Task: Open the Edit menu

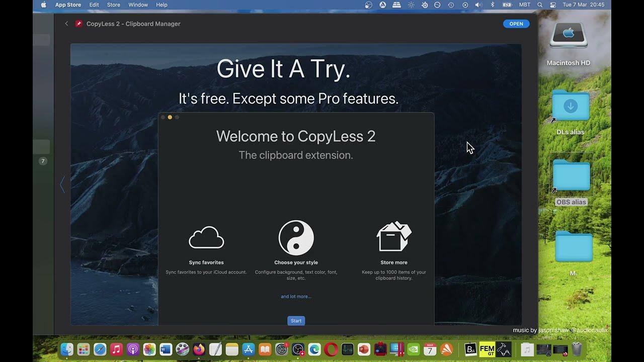Action: 94,5
